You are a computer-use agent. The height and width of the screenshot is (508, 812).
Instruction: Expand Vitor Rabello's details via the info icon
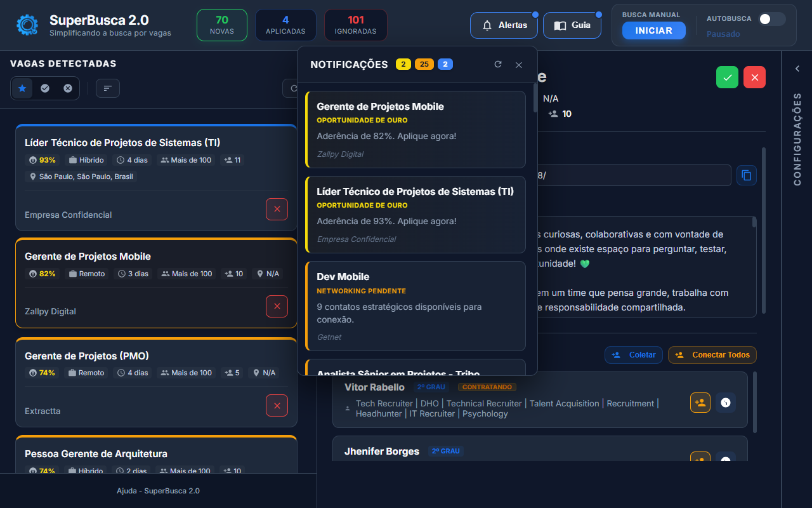pos(725,402)
